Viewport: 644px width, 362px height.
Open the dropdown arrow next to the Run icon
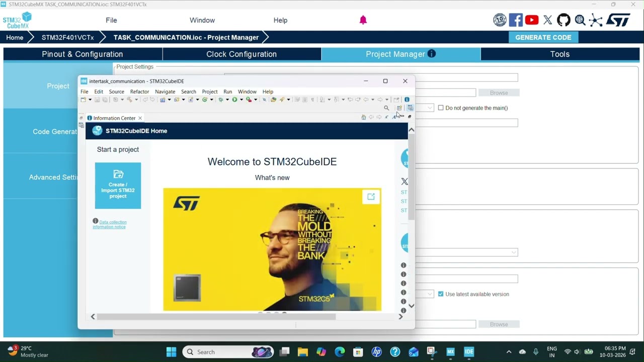click(241, 100)
